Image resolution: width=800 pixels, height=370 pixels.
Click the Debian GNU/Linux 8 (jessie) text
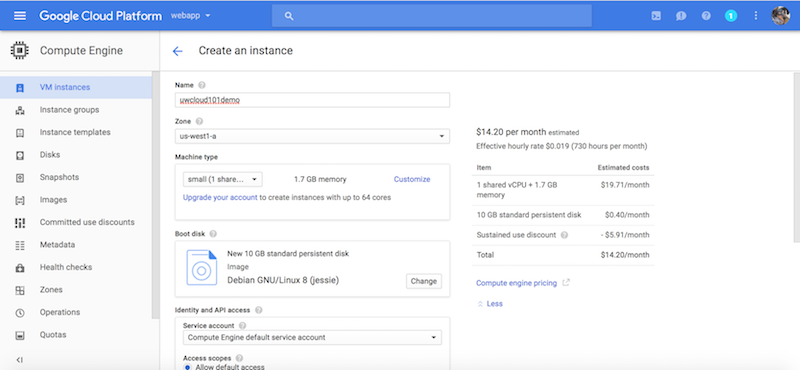point(283,280)
